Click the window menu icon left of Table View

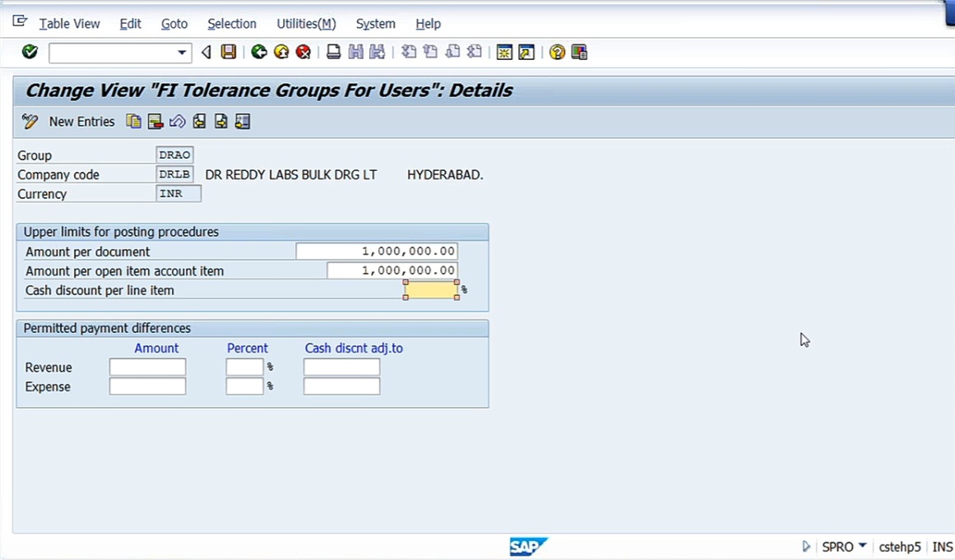click(x=20, y=22)
